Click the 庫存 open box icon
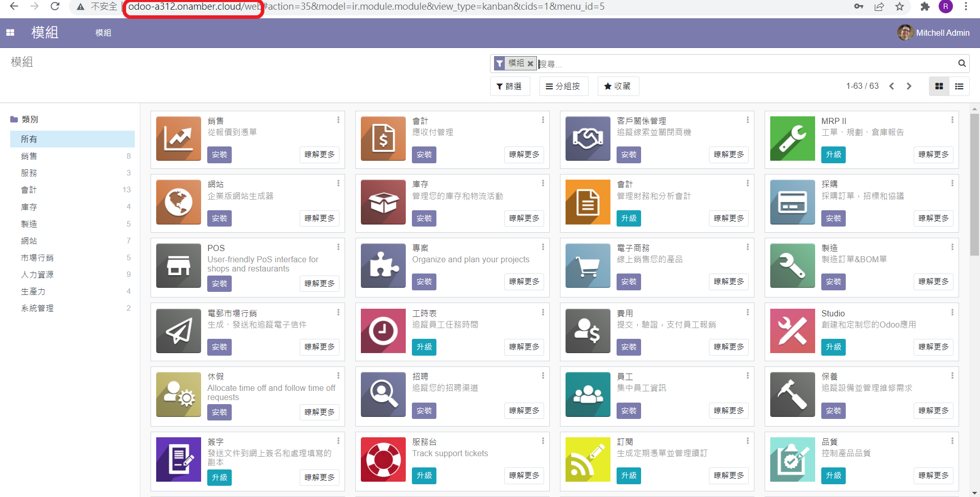 click(x=383, y=202)
